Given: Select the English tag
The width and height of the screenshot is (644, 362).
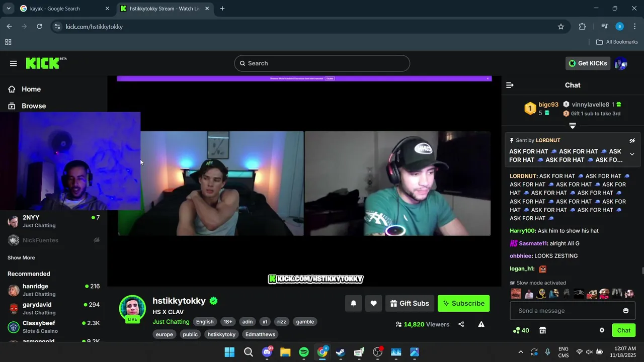Looking at the screenshot, I should click(x=205, y=322).
